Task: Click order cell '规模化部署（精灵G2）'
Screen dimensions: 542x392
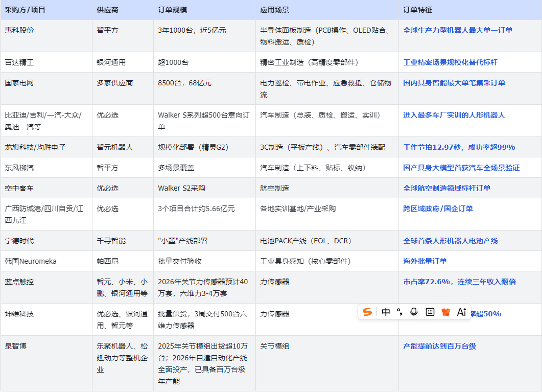Action: point(205,147)
